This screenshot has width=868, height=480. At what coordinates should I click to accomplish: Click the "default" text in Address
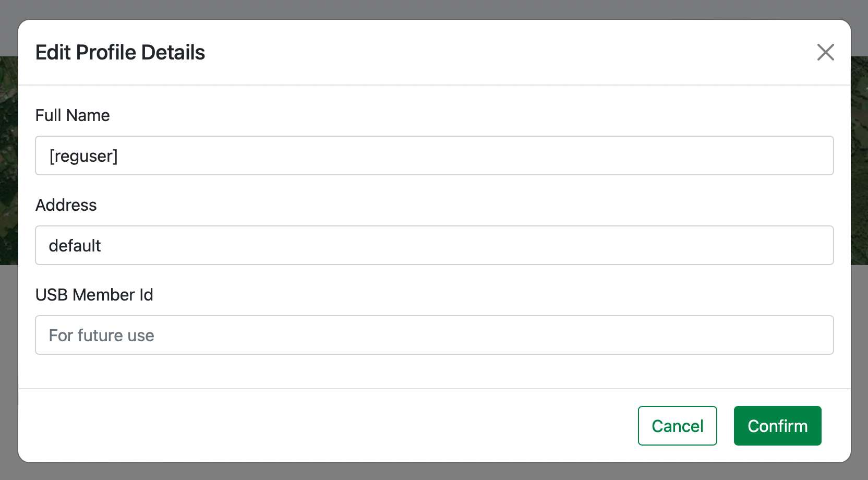click(75, 246)
